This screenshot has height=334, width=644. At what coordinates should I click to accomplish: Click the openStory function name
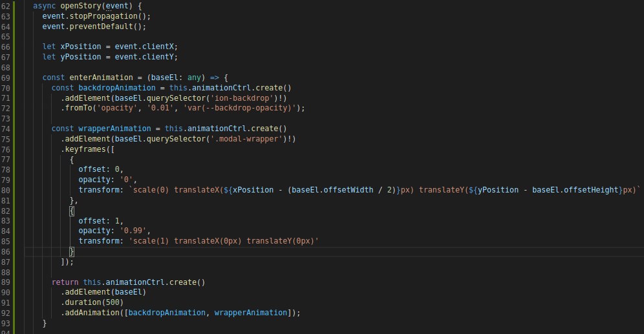pos(81,6)
